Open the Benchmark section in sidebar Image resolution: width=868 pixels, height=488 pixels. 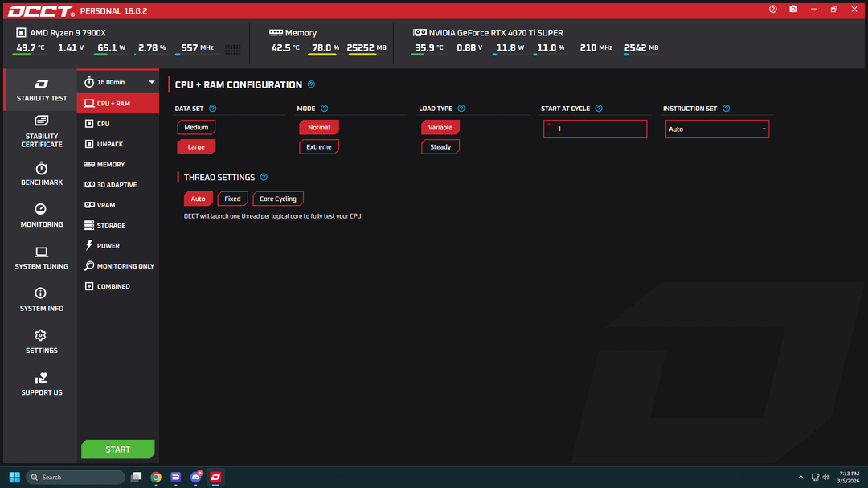click(42, 174)
